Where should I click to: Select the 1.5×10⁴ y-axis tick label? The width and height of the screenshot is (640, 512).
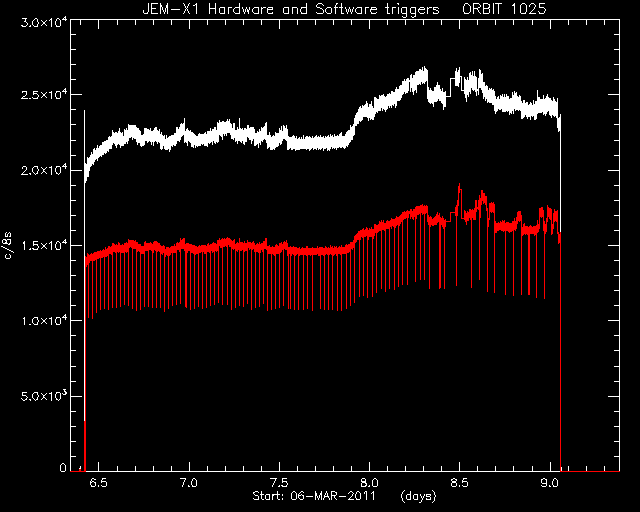(43, 245)
